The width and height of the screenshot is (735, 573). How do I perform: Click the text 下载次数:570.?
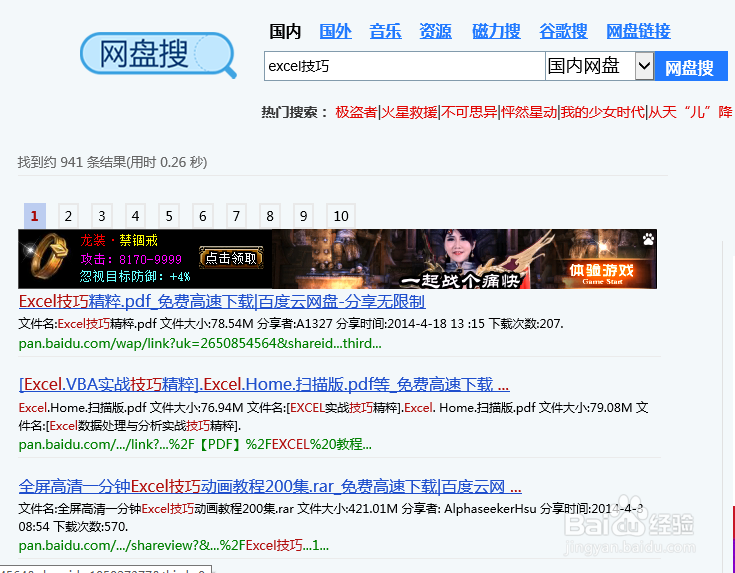(x=90, y=527)
